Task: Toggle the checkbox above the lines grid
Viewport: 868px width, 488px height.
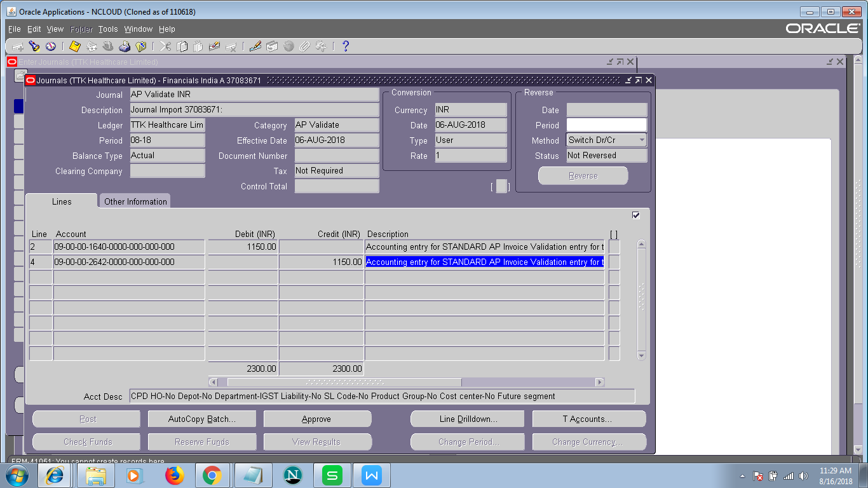Action: tap(636, 215)
